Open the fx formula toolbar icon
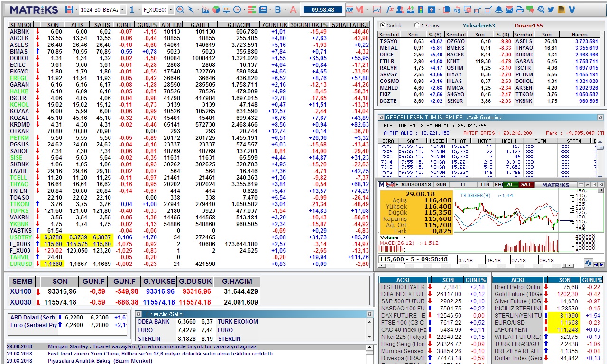The image size is (607, 364). coord(390,9)
